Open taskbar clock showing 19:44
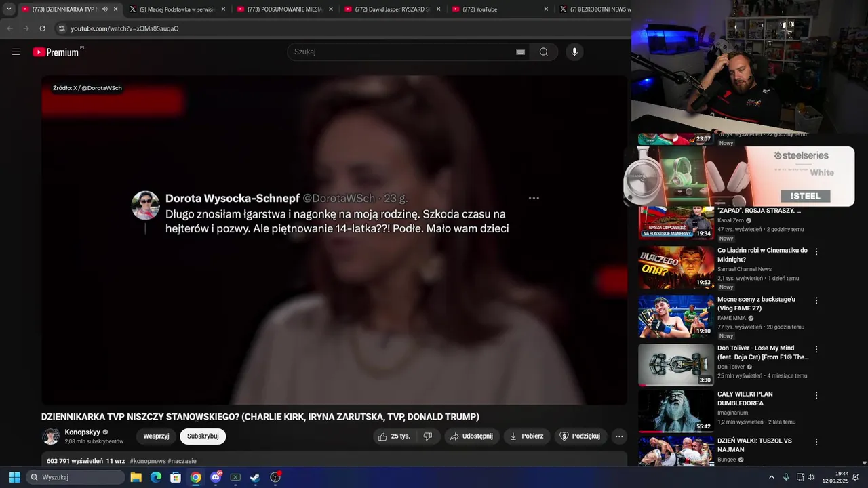Viewport: 868px width, 488px height. (x=835, y=477)
